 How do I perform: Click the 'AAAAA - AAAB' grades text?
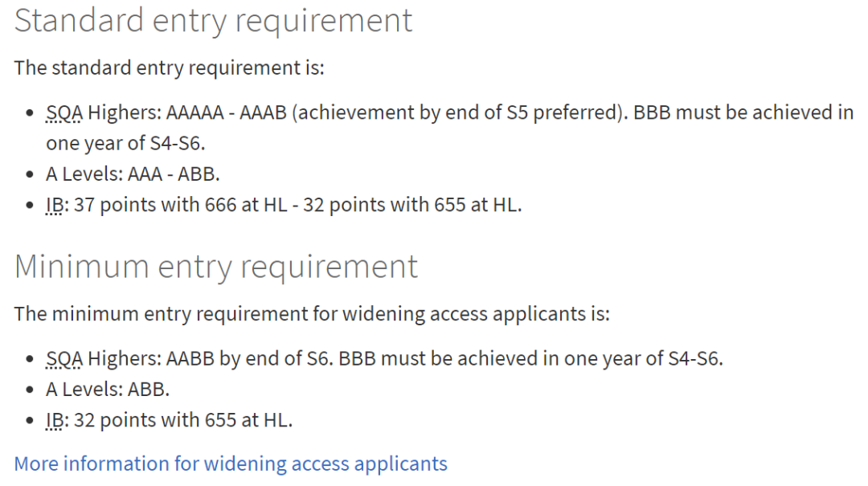pos(227,112)
